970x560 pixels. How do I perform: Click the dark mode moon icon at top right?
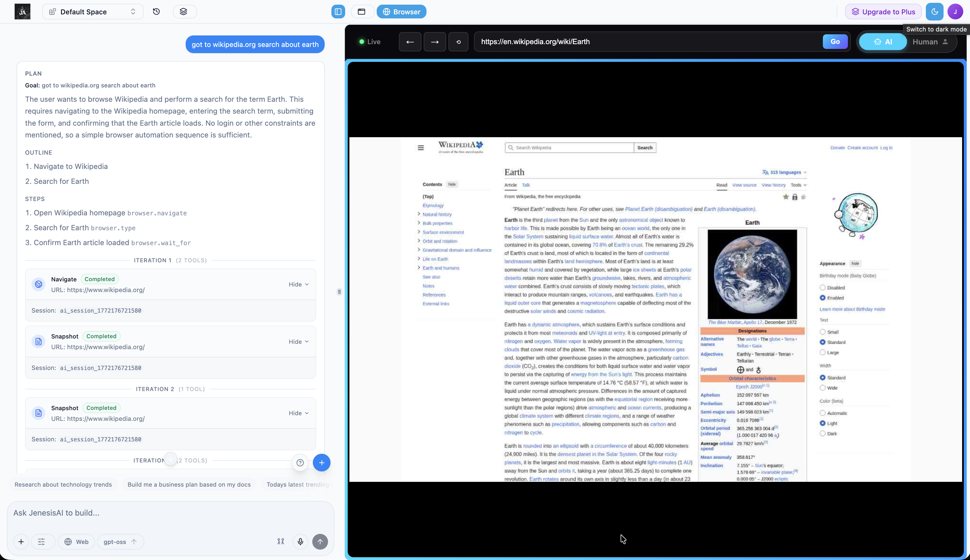934,12
